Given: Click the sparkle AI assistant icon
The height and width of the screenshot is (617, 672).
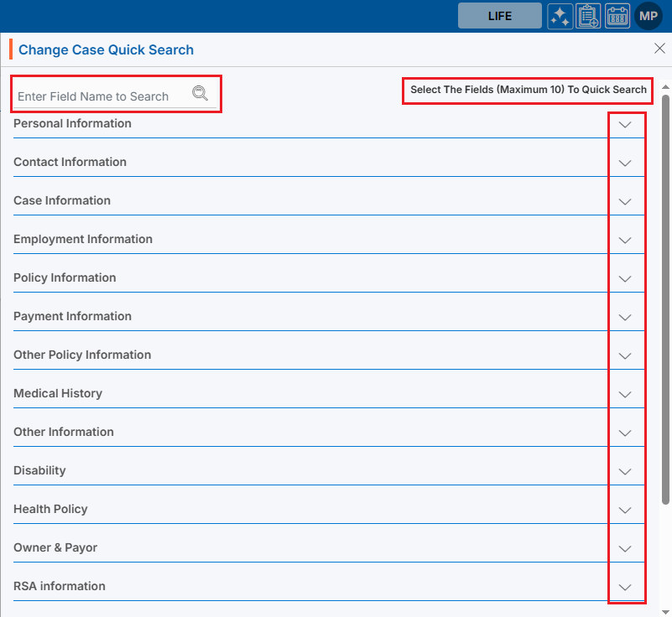Looking at the screenshot, I should (x=560, y=16).
